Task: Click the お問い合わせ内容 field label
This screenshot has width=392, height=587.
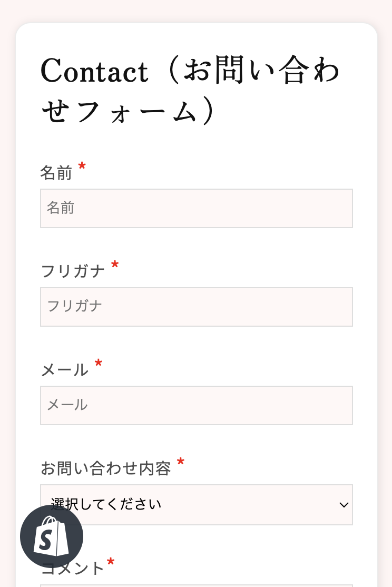Action: click(105, 468)
